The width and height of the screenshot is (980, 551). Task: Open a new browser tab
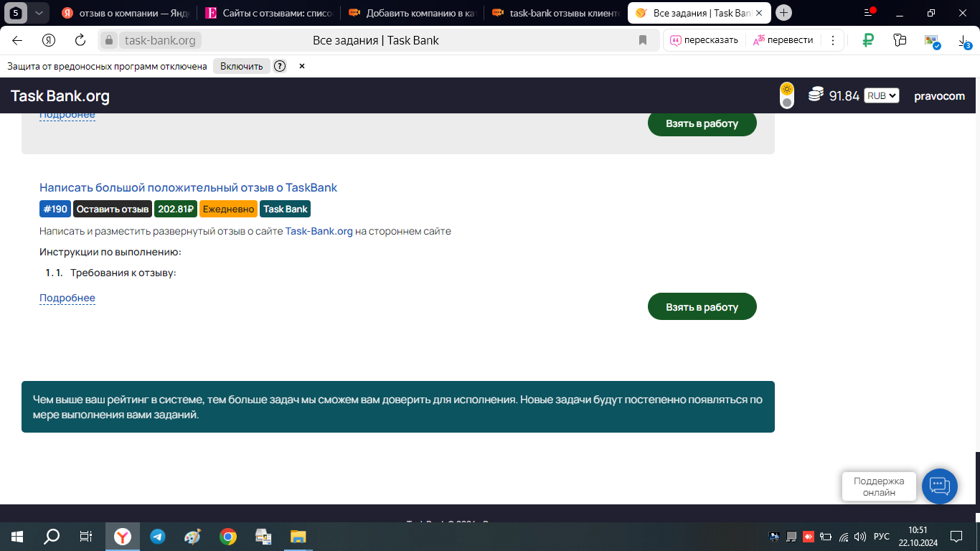click(784, 13)
